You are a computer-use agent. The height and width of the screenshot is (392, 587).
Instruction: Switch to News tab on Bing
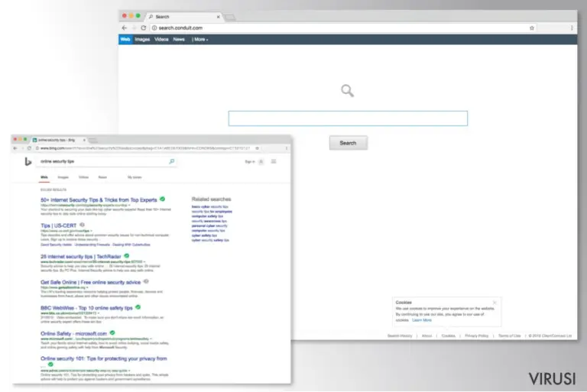tap(102, 177)
